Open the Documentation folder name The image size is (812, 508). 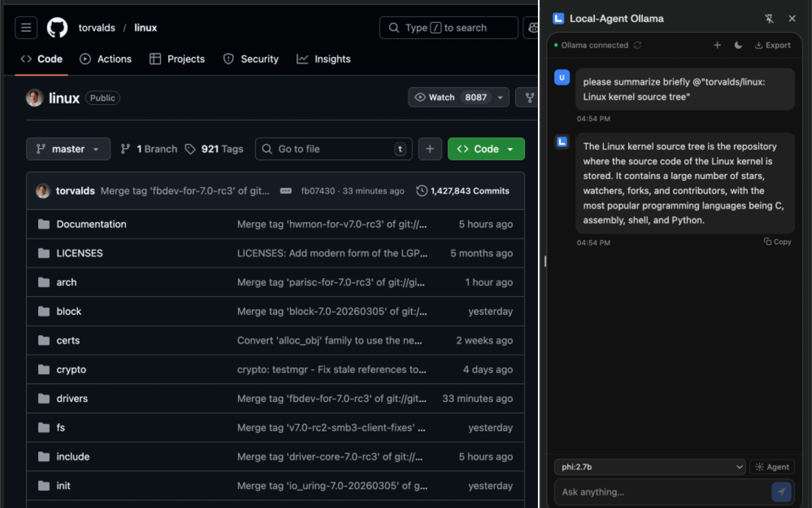tap(91, 224)
